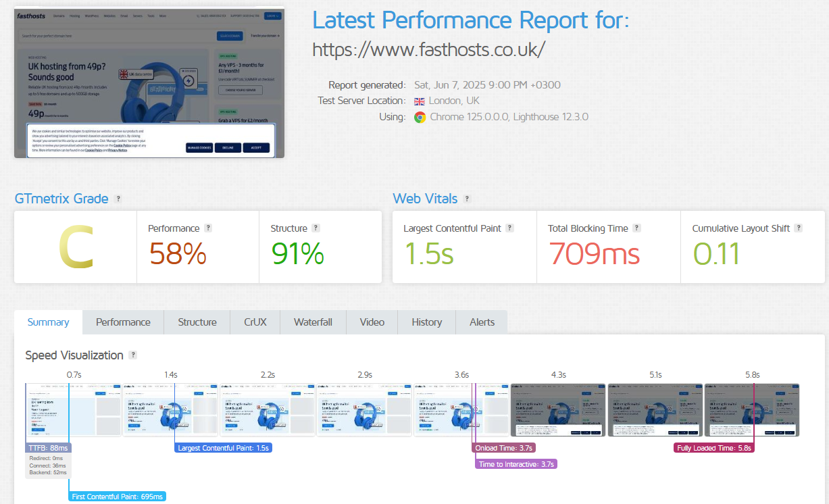The width and height of the screenshot is (829, 504).
Task: Click the fasthosts.co.uk URL heading
Action: (x=428, y=49)
